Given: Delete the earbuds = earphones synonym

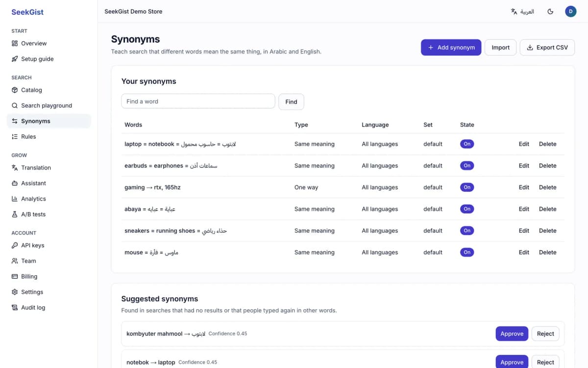Looking at the screenshot, I should (547, 166).
